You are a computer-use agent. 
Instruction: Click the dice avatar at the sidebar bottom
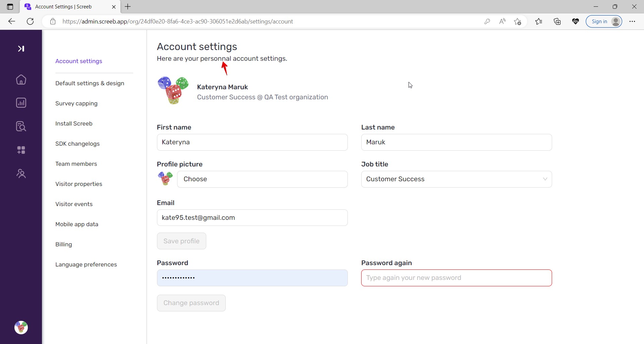point(21,327)
